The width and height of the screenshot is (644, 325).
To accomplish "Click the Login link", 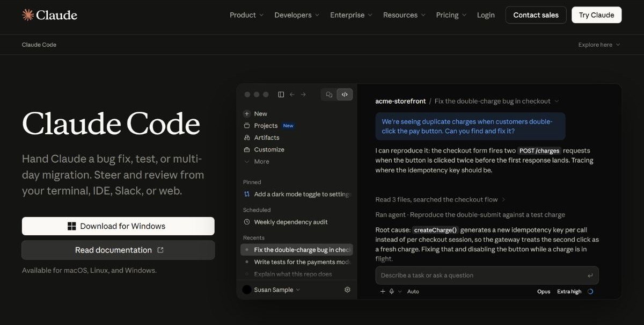I will click(486, 15).
